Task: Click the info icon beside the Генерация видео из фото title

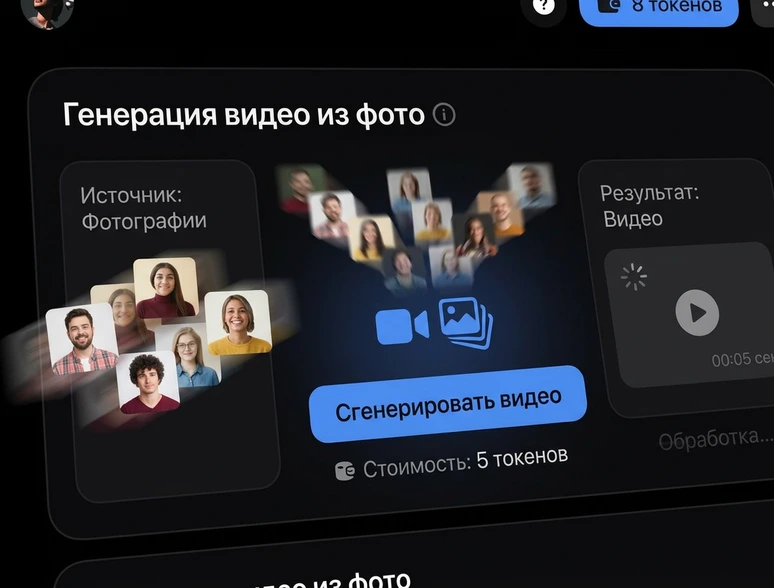Action: tap(444, 115)
